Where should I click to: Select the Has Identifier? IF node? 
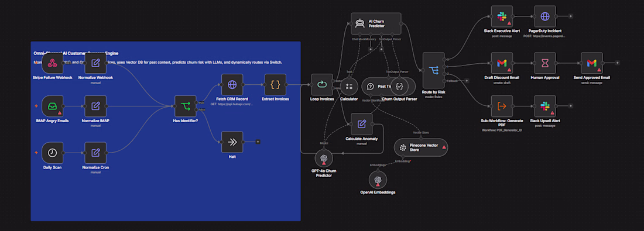[x=185, y=106]
